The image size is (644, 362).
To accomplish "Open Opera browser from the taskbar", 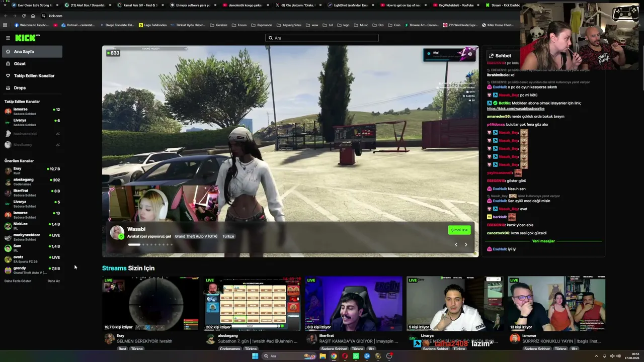I will point(345,356).
